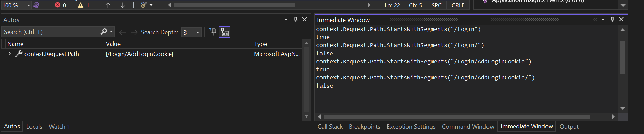644x134 pixels.
Task: Open the 100 % zoom level dropdown
Action: 16,5
